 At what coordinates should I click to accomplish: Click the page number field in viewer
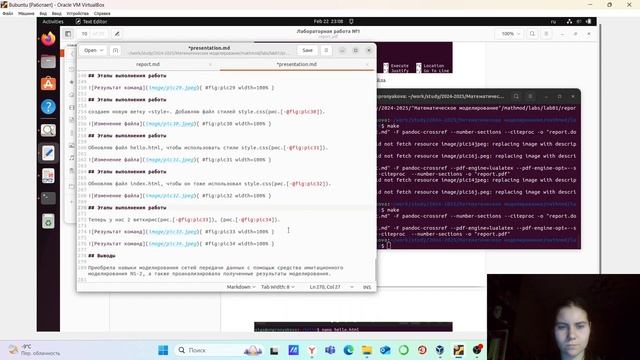pos(84,34)
